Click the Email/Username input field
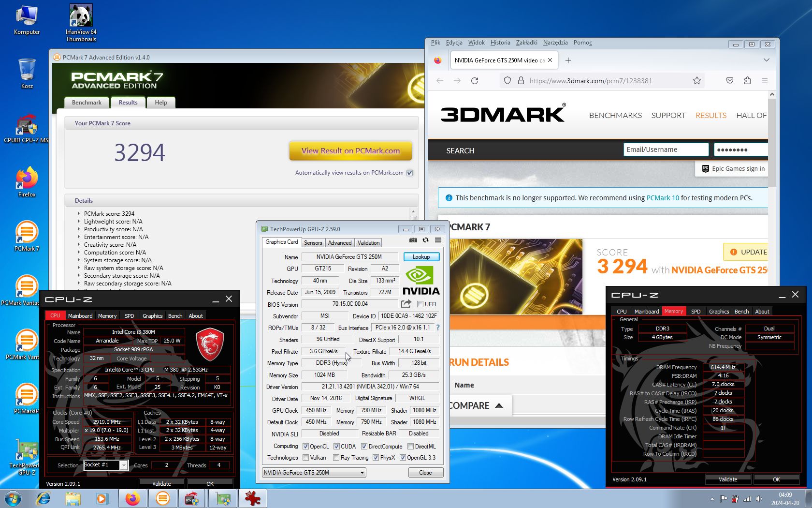This screenshot has height=508, width=812. pos(666,149)
